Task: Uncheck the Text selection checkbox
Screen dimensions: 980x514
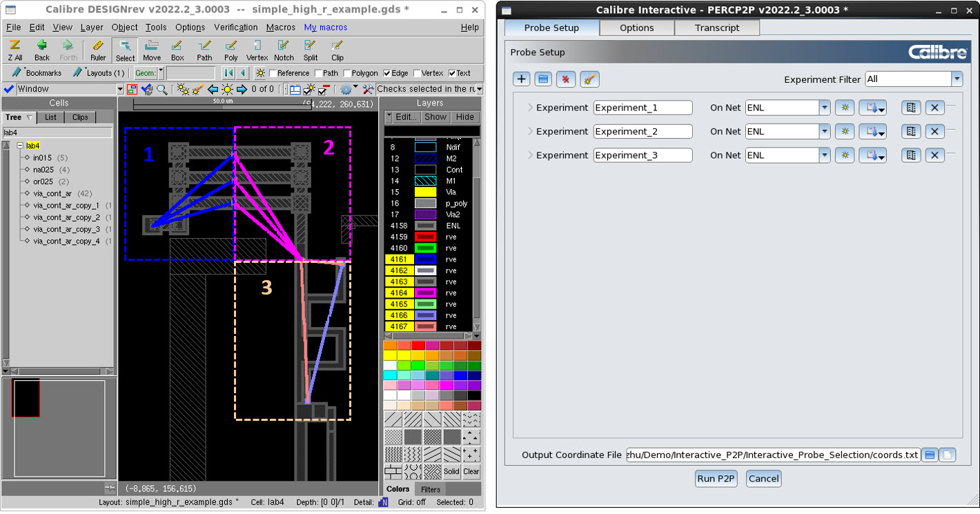Action: 452,73
